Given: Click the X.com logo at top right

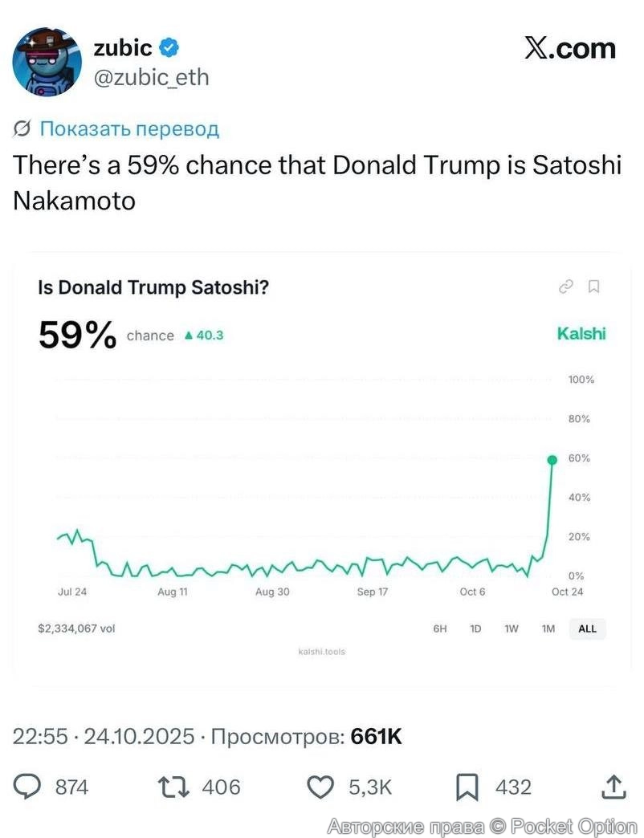Looking at the screenshot, I should [x=573, y=48].
